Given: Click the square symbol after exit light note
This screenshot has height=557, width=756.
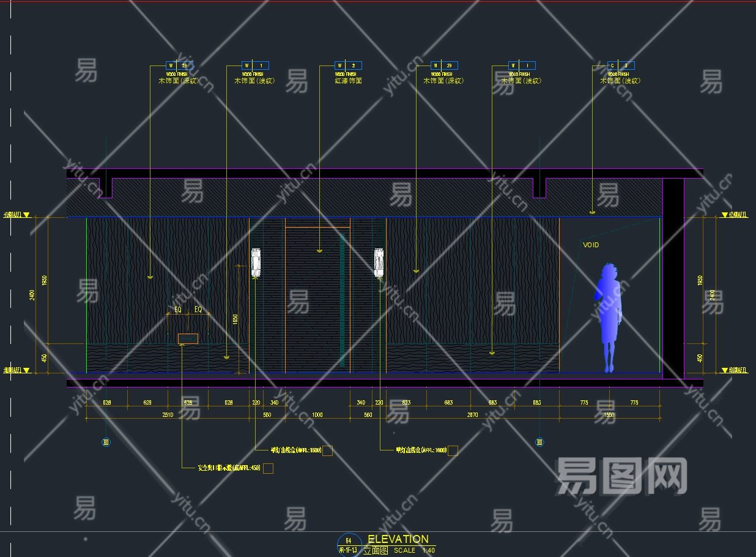Looking at the screenshot, I should click(x=267, y=468).
